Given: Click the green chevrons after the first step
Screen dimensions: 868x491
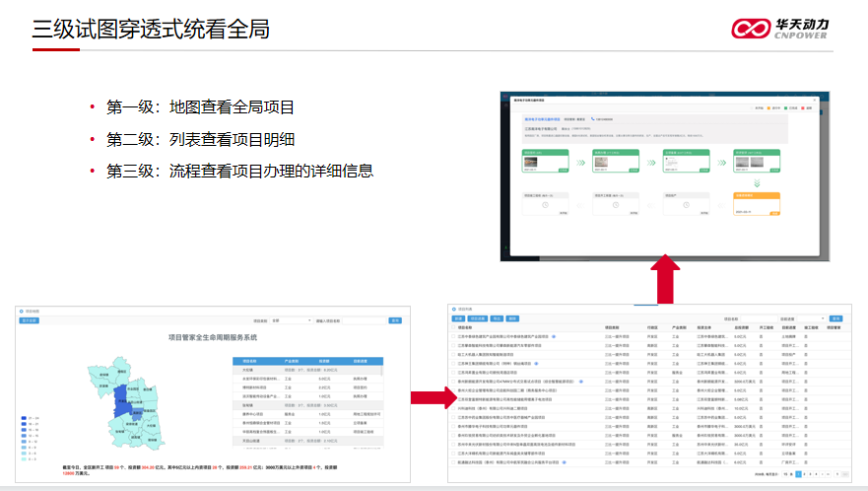Looking at the screenshot, I should 580,164.
